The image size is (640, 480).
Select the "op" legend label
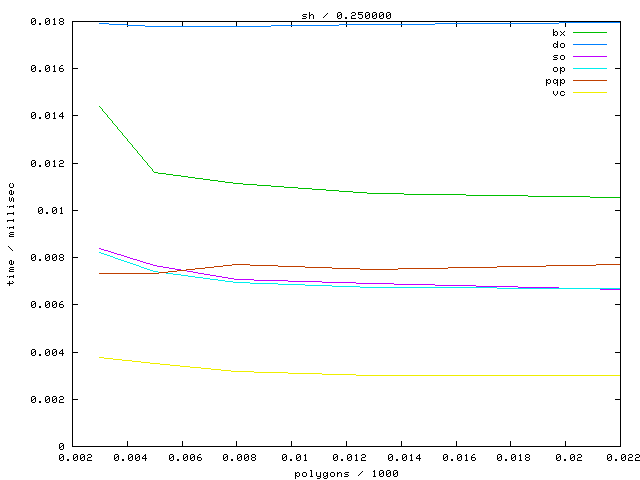point(558,69)
